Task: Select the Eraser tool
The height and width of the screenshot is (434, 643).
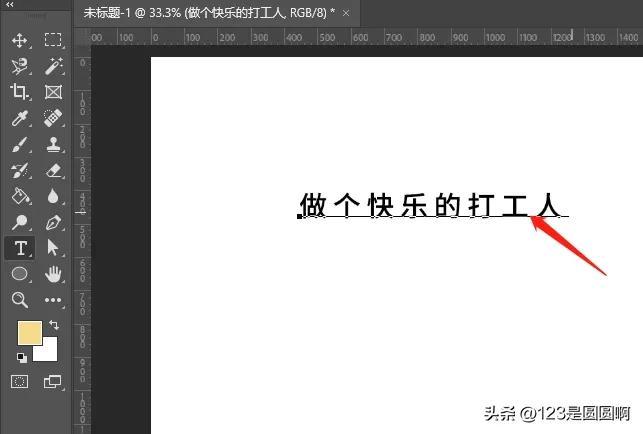Action: coord(53,171)
